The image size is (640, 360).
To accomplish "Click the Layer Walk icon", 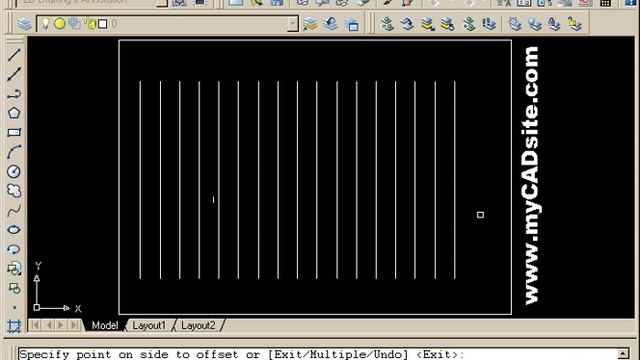I will 489,24.
